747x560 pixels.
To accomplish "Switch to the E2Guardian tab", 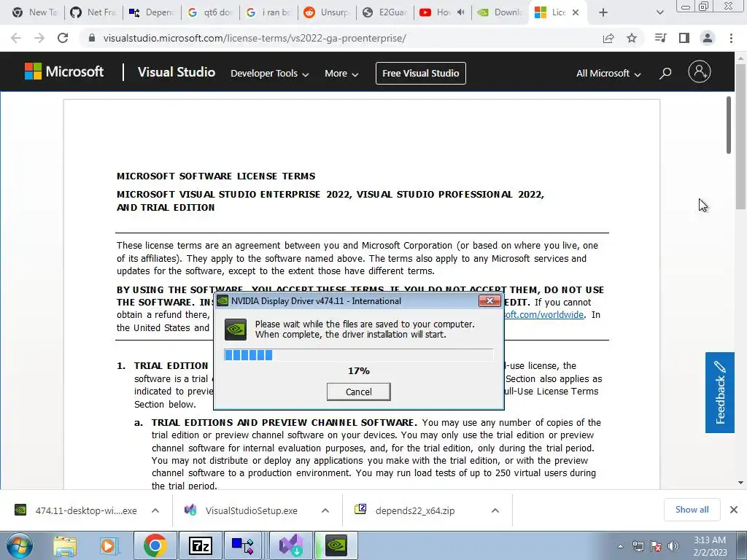I will (x=386, y=13).
